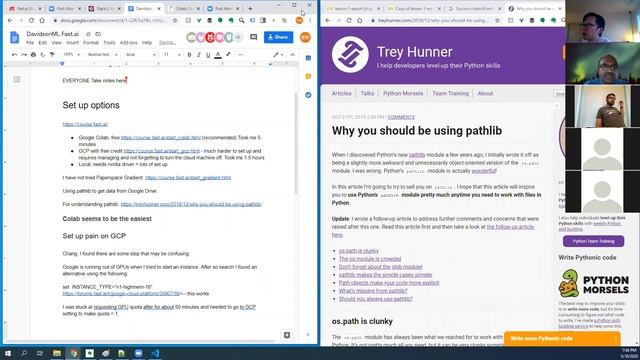Open the more toolbar options ellipsis
The image size is (640, 360).
240,55
